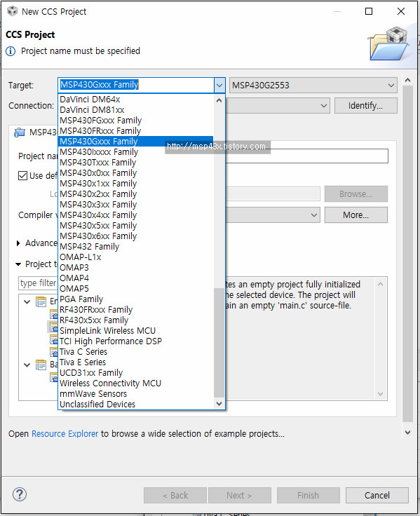Click the More... compiler button
The height and width of the screenshot is (516, 420).
point(355,215)
